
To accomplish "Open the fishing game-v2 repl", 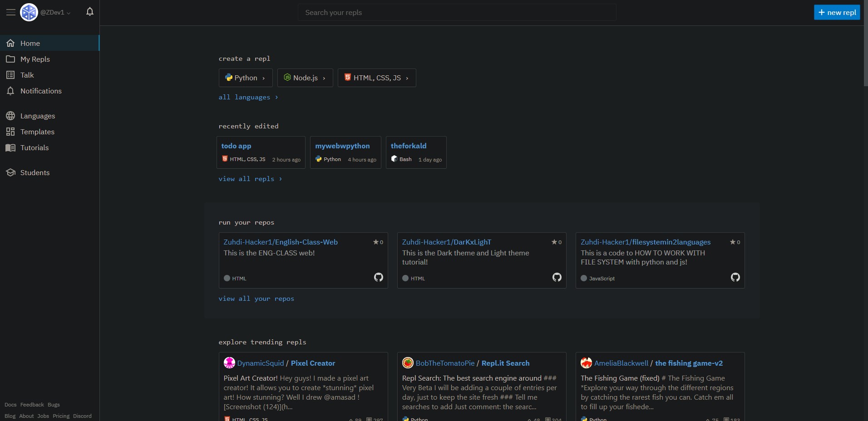I will pos(689,363).
